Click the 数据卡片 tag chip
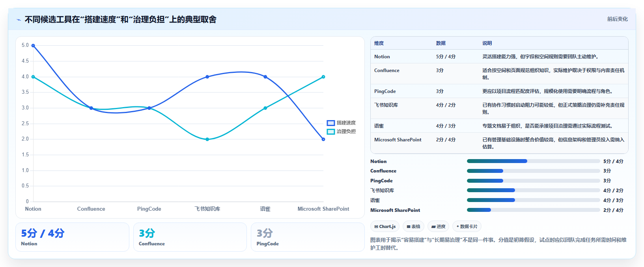644x267 pixels. pos(467,226)
